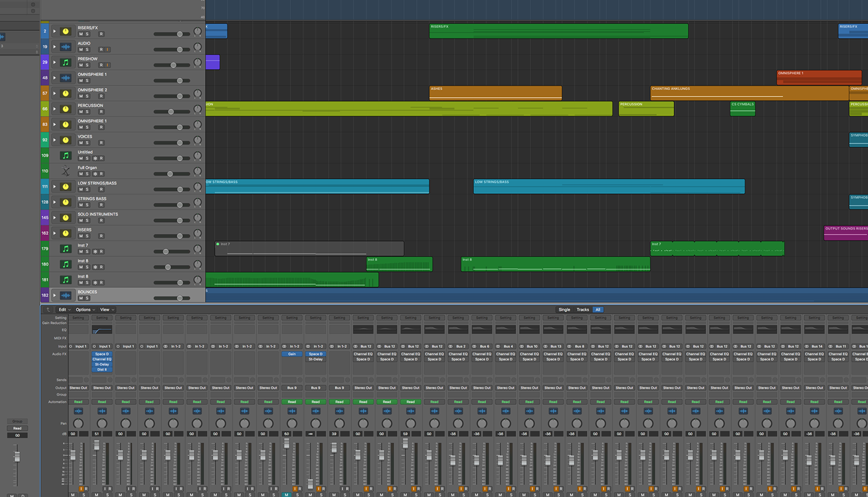Mute the PERCUSSION track
This screenshot has height=497, width=868.
coord(81,112)
